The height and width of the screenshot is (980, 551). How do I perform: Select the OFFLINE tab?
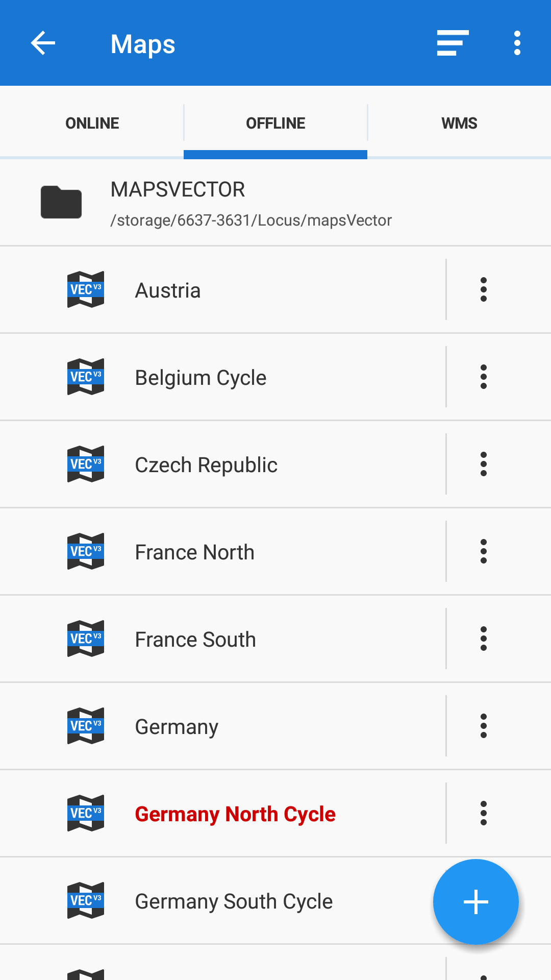point(275,123)
